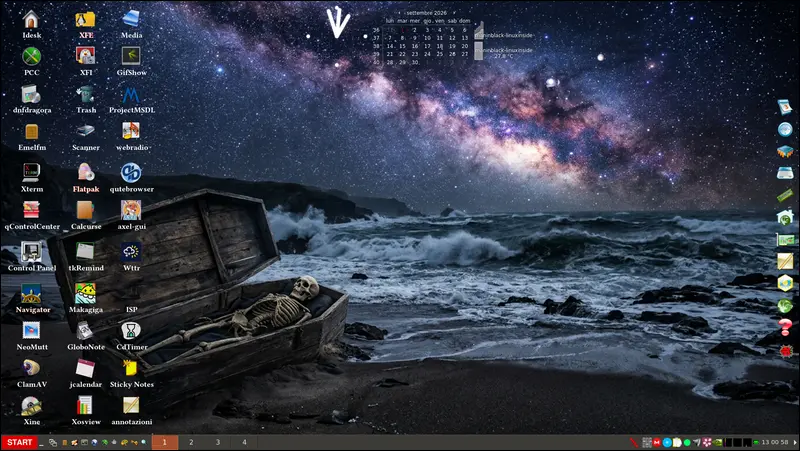The height and width of the screenshot is (451, 800).
Task: Open the ClamAV antivirus icon
Action: [x=31, y=368]
